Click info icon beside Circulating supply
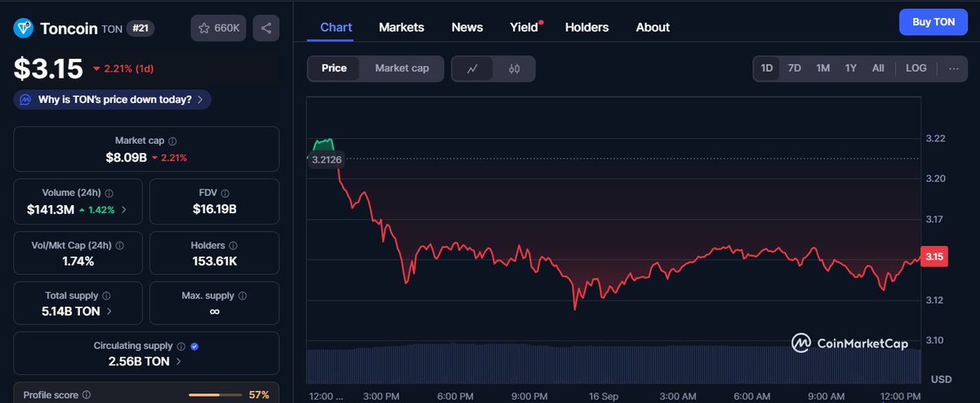Image resolution: width=980 pixels, height=403 pixels. point(181,347)
